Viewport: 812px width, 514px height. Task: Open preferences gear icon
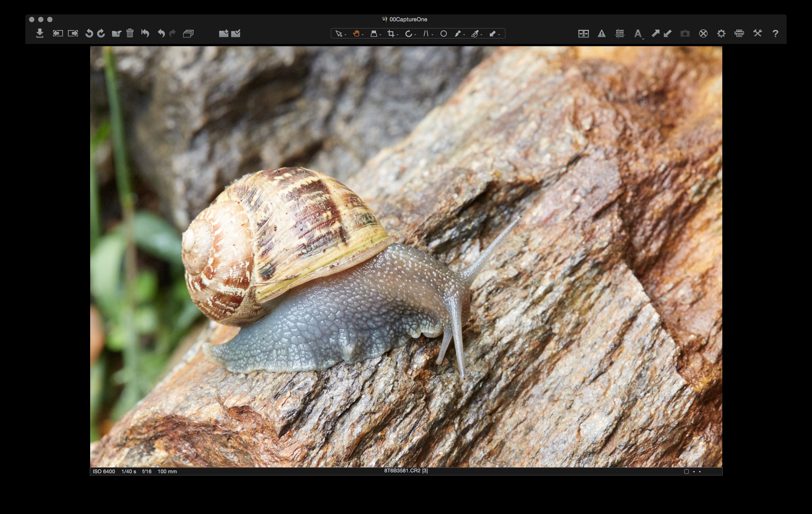[721, 34]
